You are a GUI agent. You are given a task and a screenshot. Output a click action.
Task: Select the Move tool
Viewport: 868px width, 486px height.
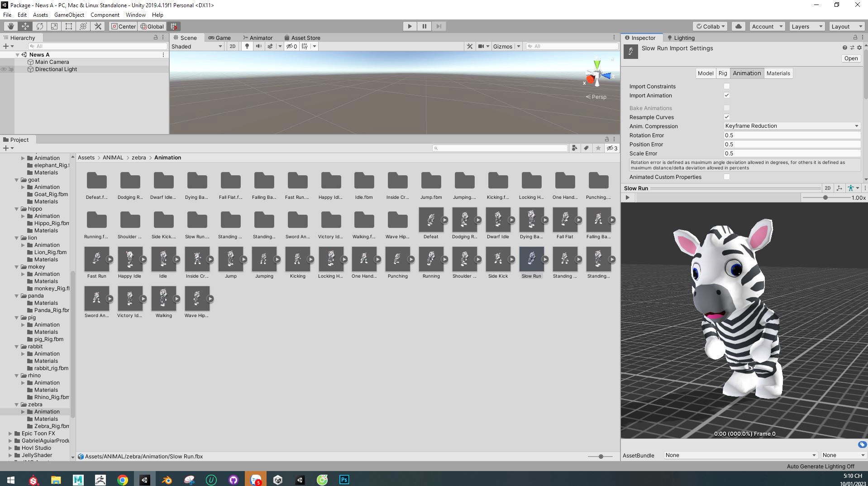click(25, 26)
